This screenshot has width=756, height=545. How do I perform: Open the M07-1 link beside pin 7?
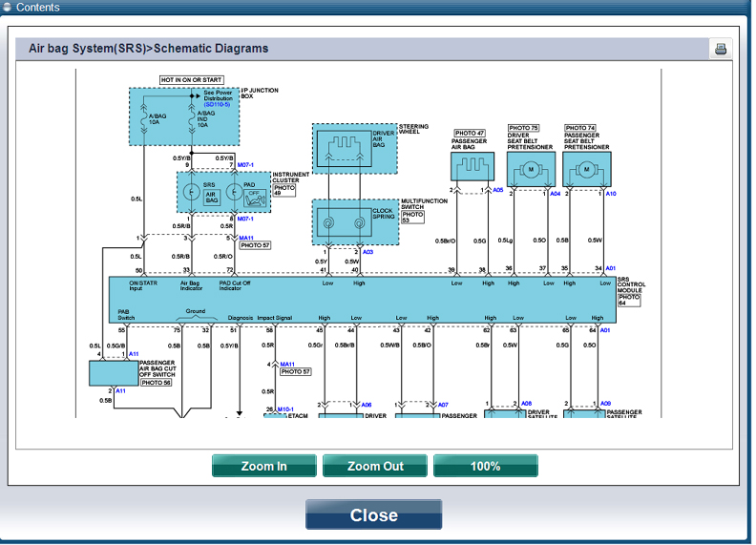(x=245, y=165)
